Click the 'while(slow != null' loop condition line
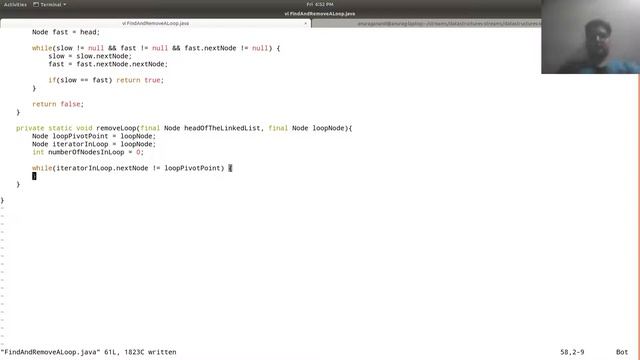The width and height of the screenshot is (640, 360). coord(156,48)
